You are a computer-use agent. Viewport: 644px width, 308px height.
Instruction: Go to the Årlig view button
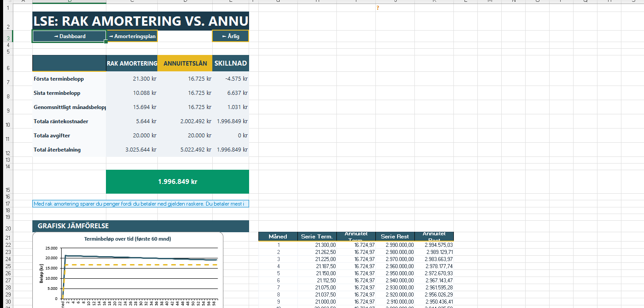pos(230,36)
